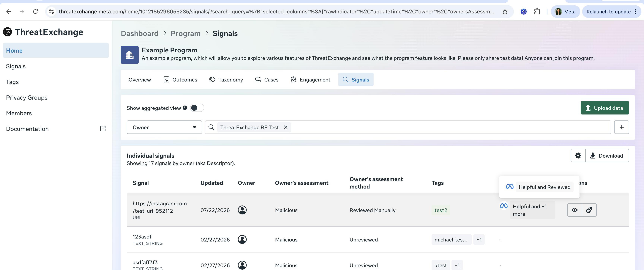This screenshot has width=644, height=270.
Task: Click the Tags column header
Action: [x=438, y=183]
